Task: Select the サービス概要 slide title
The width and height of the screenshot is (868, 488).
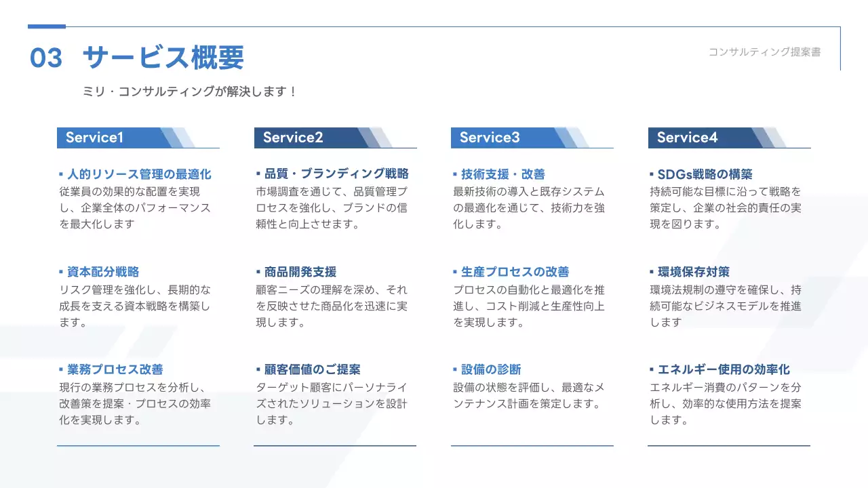Action: point(163,58)
